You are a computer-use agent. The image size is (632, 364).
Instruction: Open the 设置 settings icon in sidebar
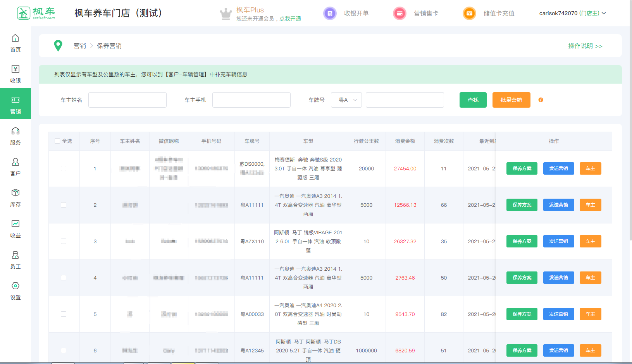[15, 286]
